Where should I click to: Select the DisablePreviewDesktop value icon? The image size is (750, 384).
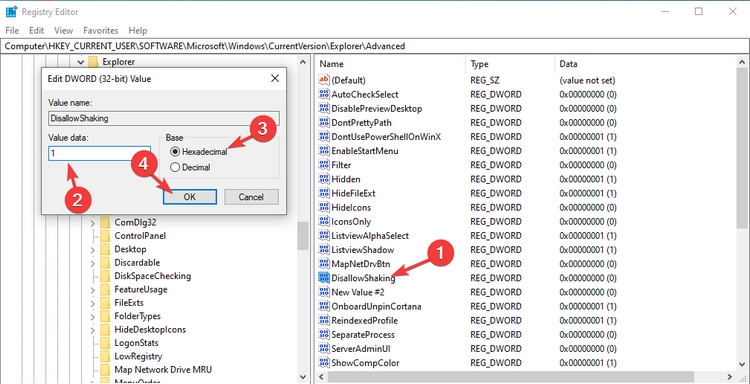pos(324,108)
